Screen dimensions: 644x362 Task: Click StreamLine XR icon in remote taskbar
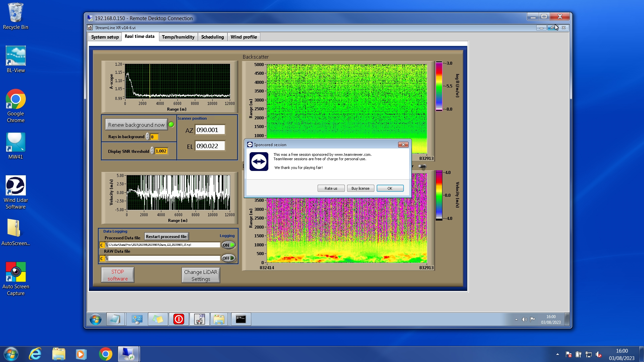(200, 319)
